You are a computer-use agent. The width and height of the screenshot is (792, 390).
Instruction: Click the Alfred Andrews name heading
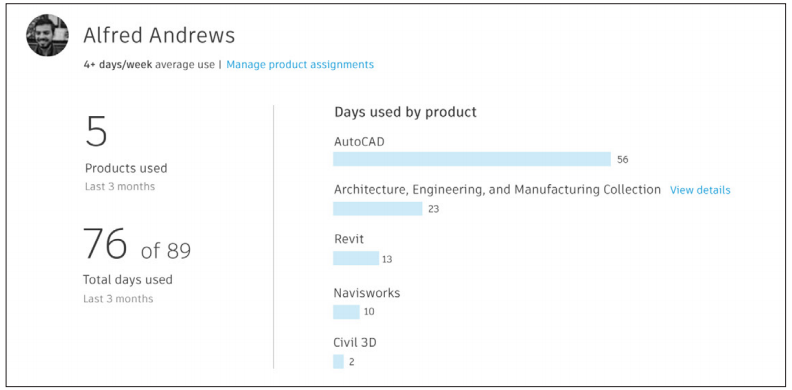coord(159,35)
